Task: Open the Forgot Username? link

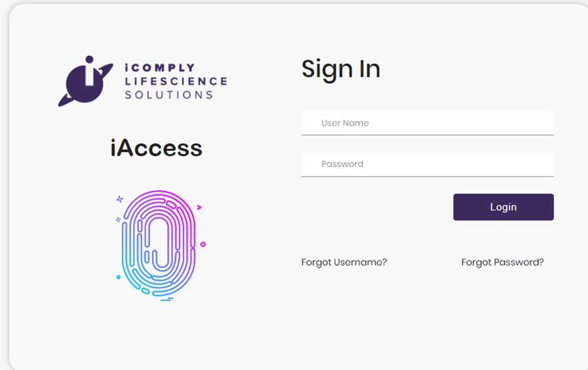Action: tap(344, 262)
